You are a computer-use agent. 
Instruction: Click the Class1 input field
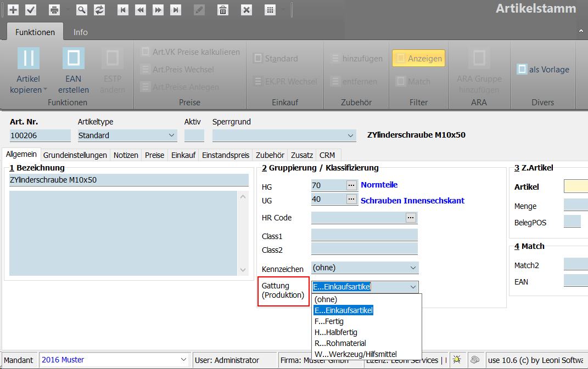(365, 235)
